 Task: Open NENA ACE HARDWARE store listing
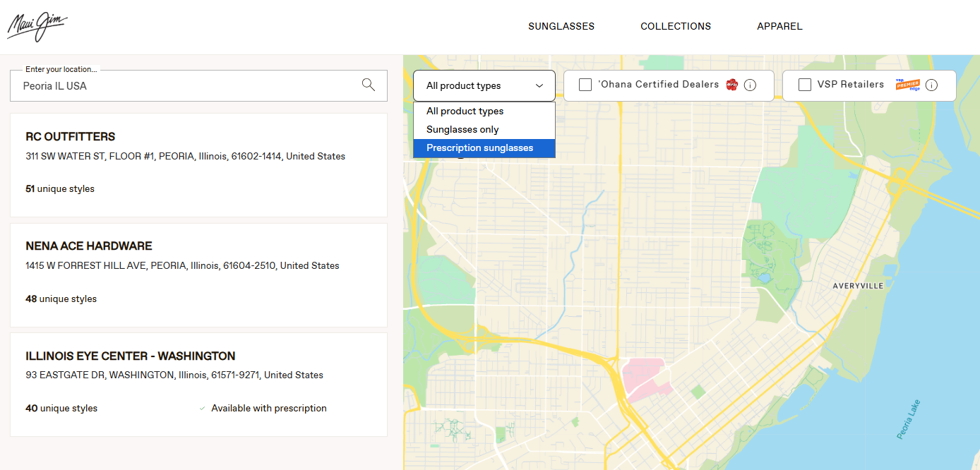pos(89,246)
